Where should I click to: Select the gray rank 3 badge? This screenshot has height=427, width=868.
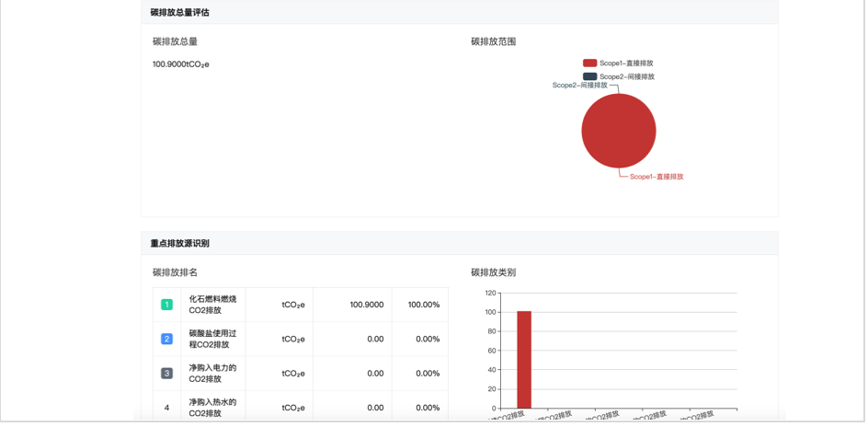(x=166, y=374)
